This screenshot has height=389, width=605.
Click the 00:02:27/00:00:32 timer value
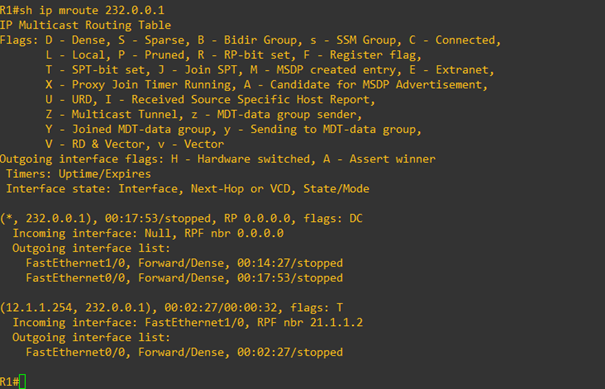tap(221, 308)
